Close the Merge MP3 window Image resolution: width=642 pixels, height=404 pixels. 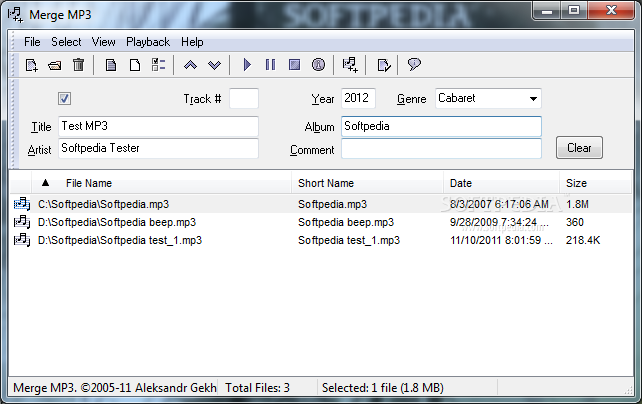611,11
